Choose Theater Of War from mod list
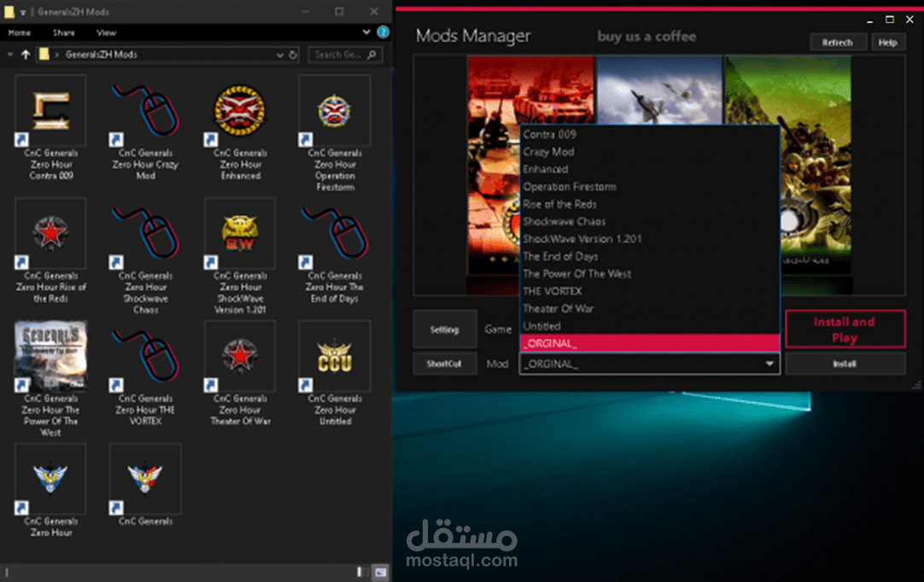 click(x=650, y=309)
